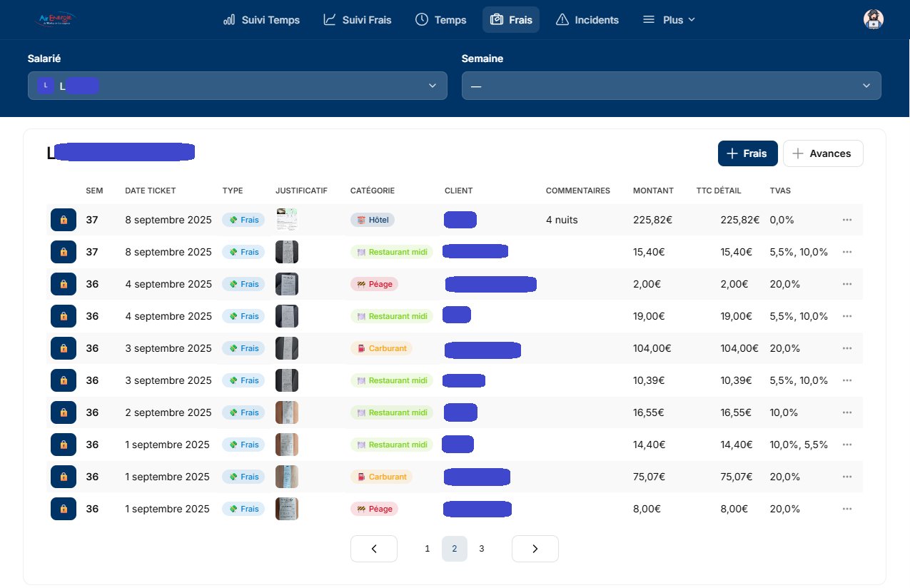This screenshot has height=588, width=910.
Task: Go to next page with right arrow
Action: click(535, 549)
